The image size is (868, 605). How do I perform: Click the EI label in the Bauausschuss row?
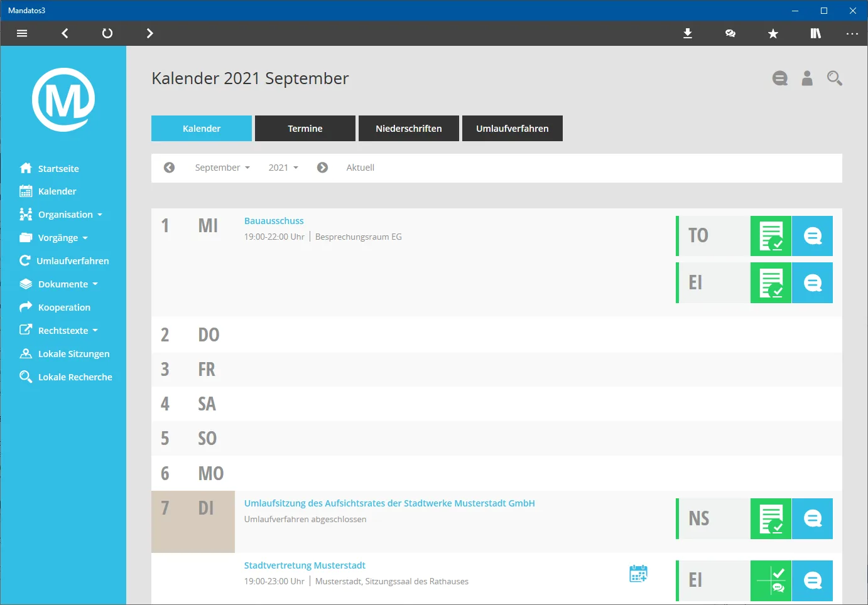(x=695, y=283)
